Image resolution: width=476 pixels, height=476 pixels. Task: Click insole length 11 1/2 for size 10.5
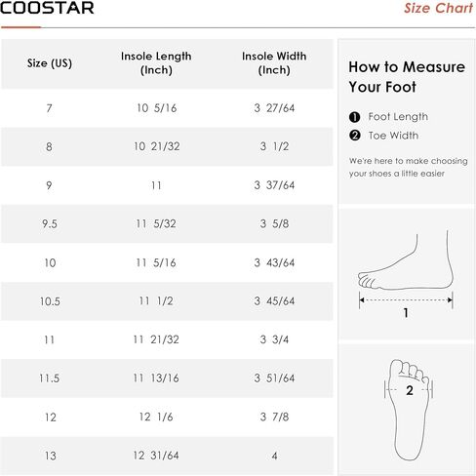point(156,301)
